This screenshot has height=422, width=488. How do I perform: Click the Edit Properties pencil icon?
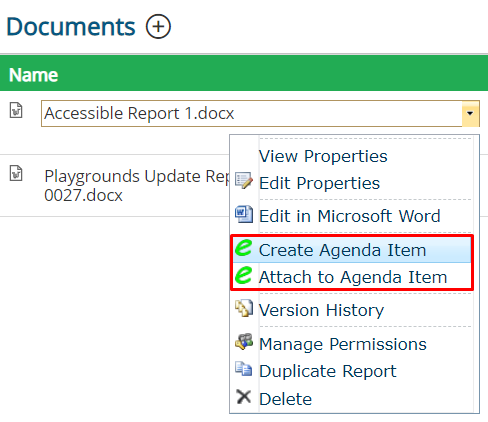[x=244, y=181]
